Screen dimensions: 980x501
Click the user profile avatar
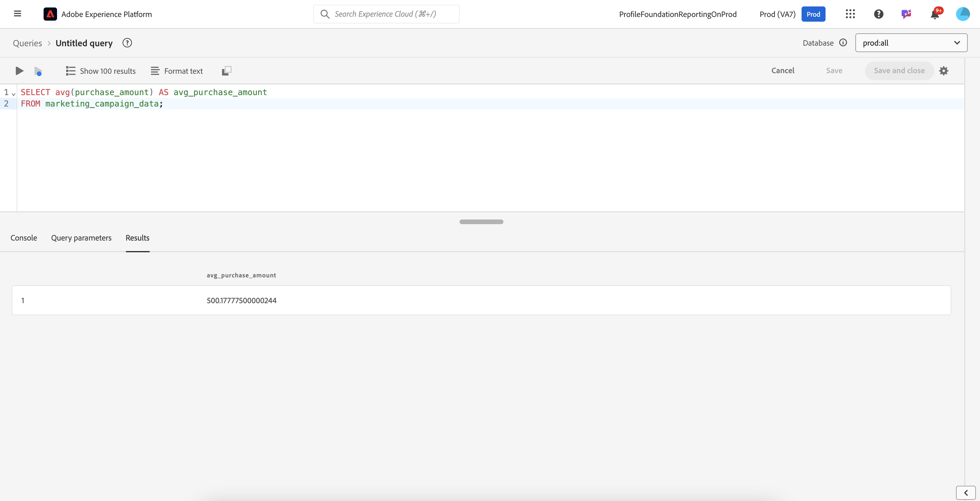tap(962, 14)
